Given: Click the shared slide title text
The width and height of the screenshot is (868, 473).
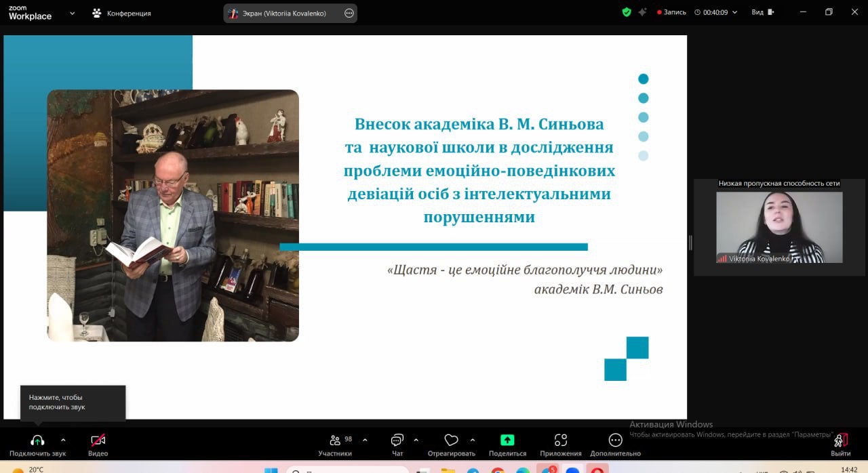Looking at the screenshot, I should (x=479, y=171).
